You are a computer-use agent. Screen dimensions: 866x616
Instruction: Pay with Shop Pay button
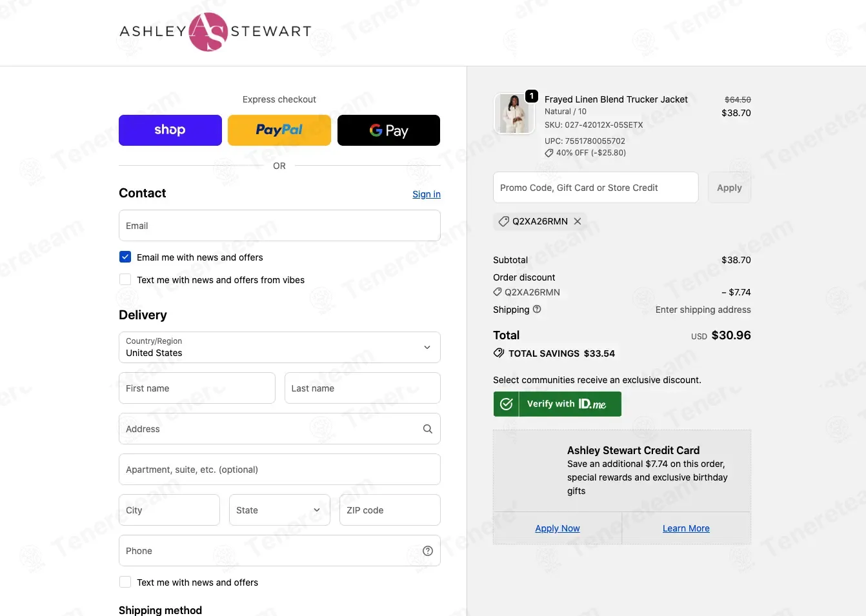[x=170, y=130]
